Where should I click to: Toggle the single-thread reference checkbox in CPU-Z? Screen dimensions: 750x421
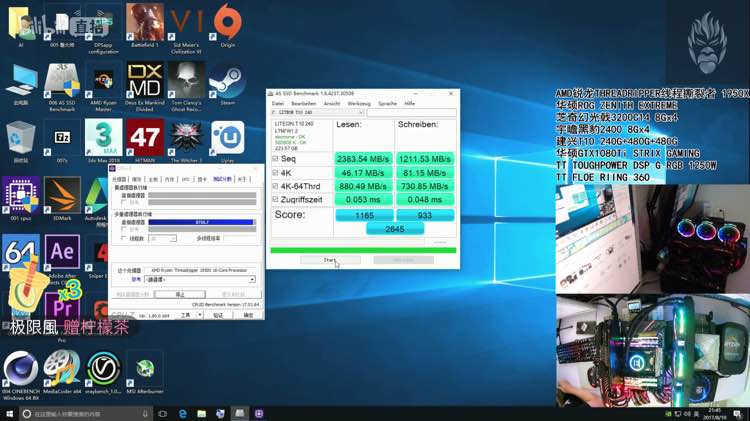[124, 202]
